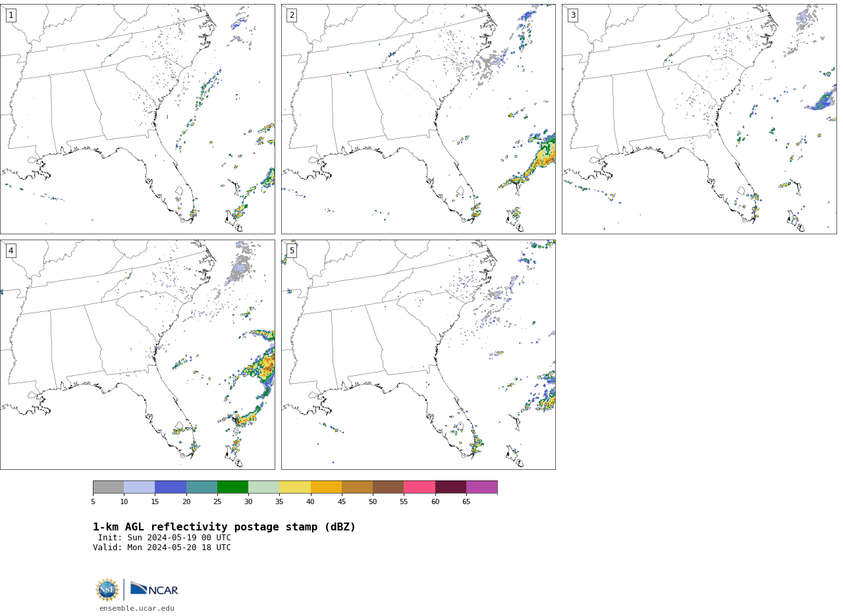This screenshot has height=616, width=843.
Task: Click the gray 5-10 dBZ swatch
Action: coord(108,487)
